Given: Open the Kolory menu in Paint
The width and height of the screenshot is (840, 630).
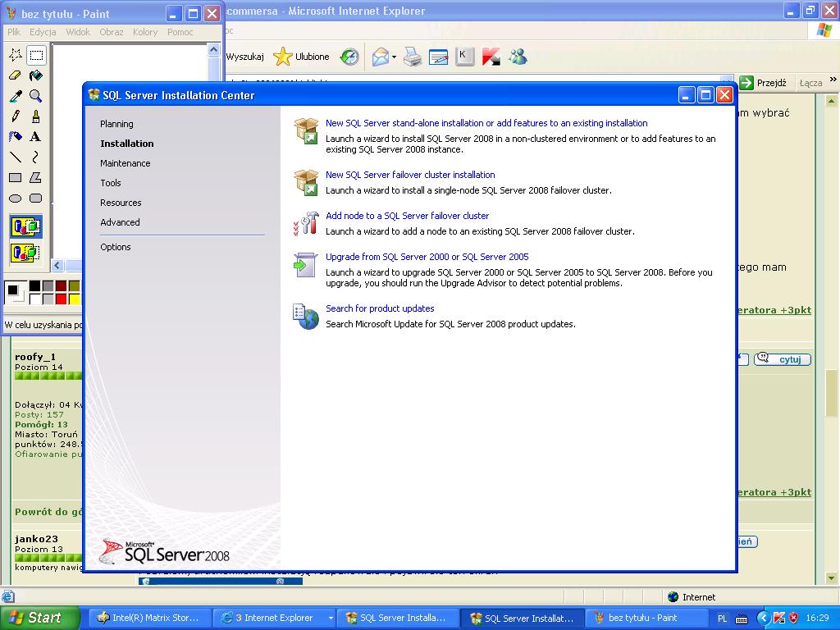Looking at the screenshot, I should (x=145, y=32).
